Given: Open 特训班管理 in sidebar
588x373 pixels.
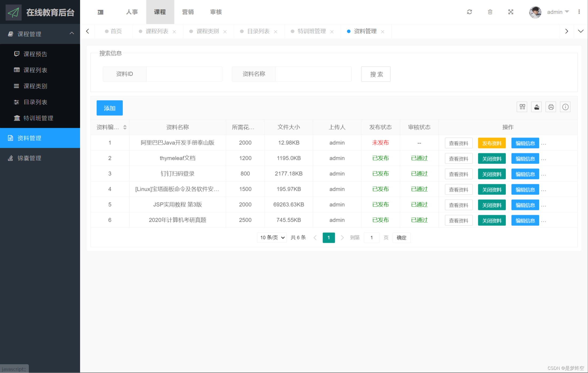Looking at the screenshot, I should [x=40, y=118].
